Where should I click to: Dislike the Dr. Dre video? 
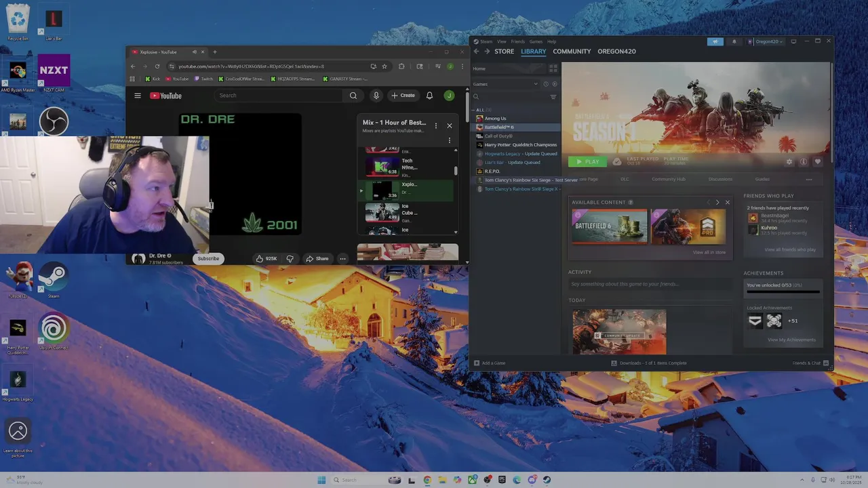(290, 258)
